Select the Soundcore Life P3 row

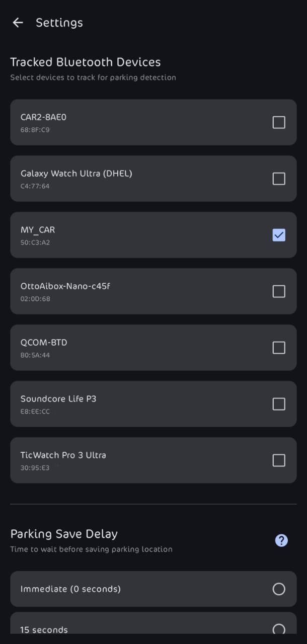(126, 404)
